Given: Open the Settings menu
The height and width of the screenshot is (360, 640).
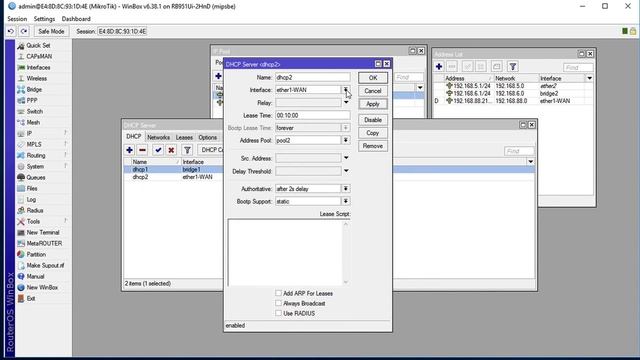Looking at the screenshot, I should point(44,19).
